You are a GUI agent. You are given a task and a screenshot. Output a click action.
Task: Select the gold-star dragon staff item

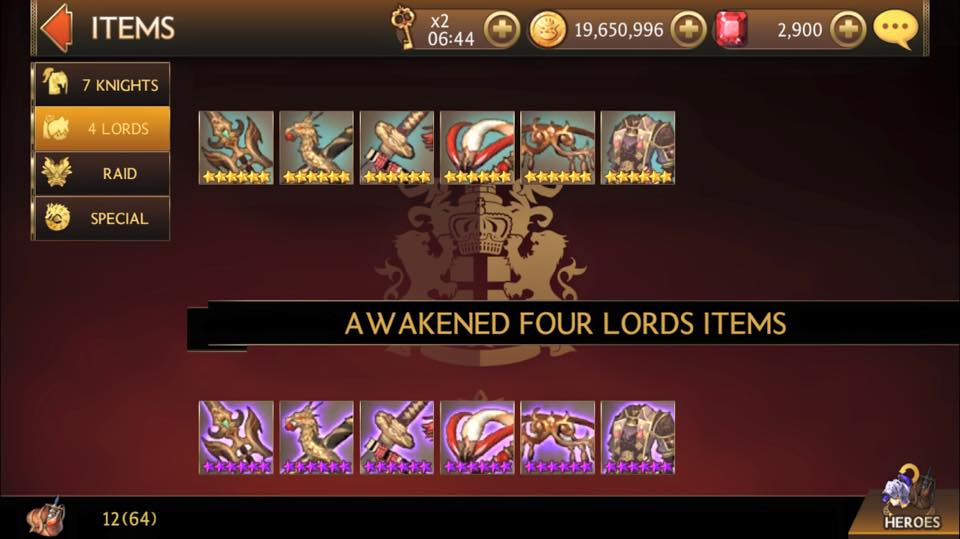click(317, 148)
